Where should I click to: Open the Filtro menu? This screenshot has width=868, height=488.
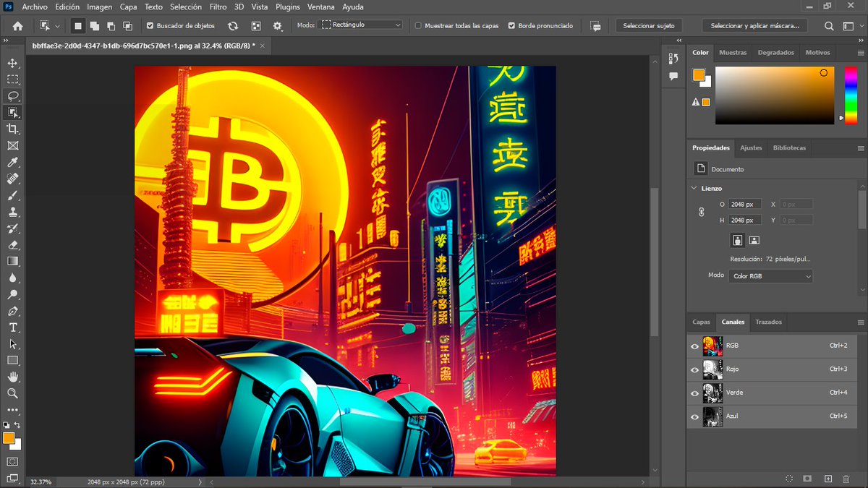[218, 7]
